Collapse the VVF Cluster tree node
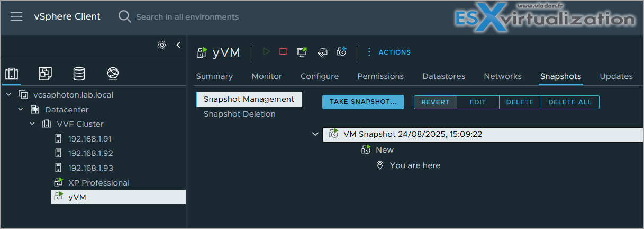Screen dimensions: 644x229 (x=32, y=124)
